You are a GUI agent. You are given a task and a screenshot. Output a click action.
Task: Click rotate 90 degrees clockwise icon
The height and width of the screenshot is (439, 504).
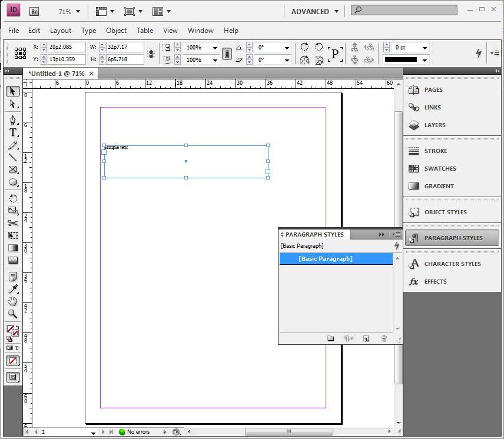pos(304,47)
